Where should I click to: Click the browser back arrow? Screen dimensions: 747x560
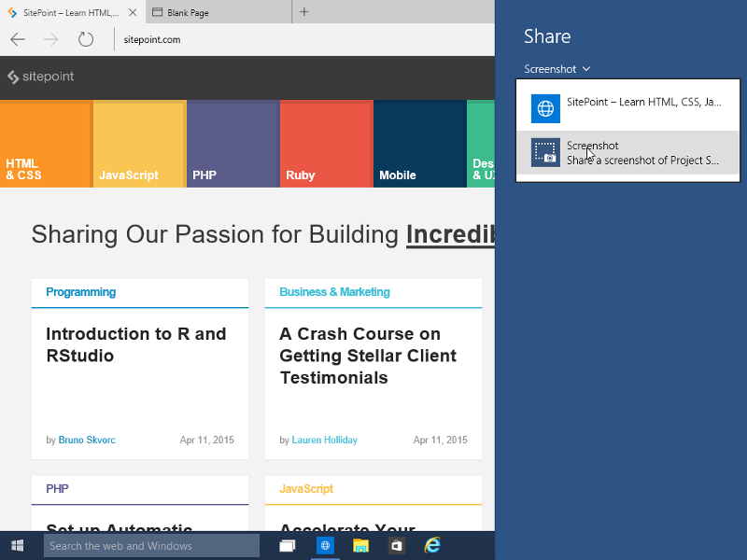[x=18, y=39]
